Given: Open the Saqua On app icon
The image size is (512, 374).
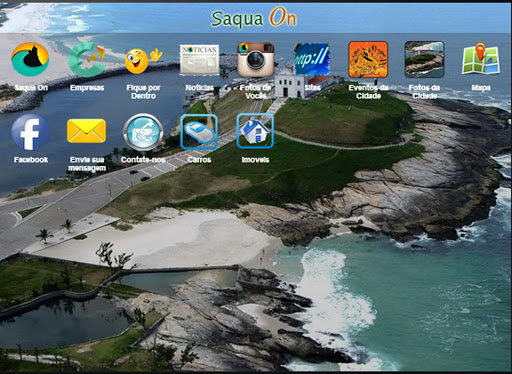Looking at the screenshot, I should click(30, 60).
